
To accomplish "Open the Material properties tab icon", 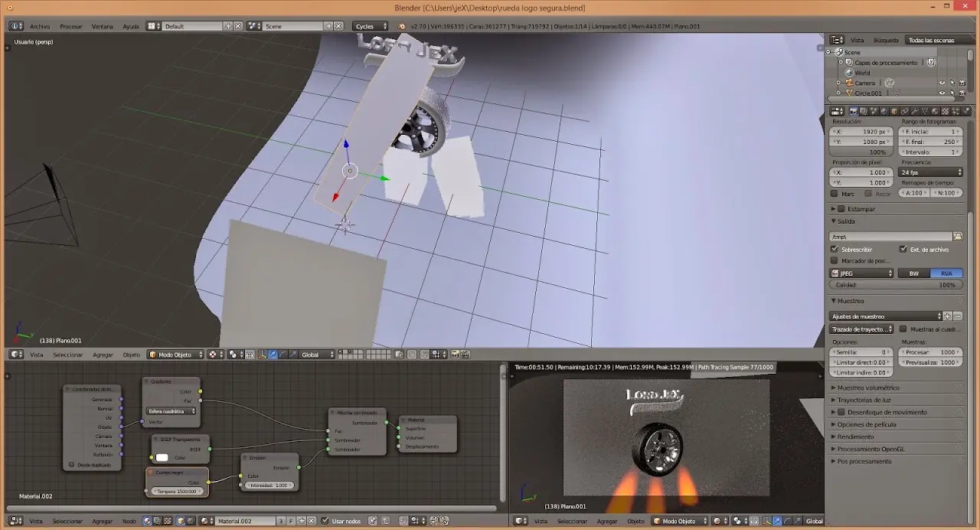I will point(935,111).
